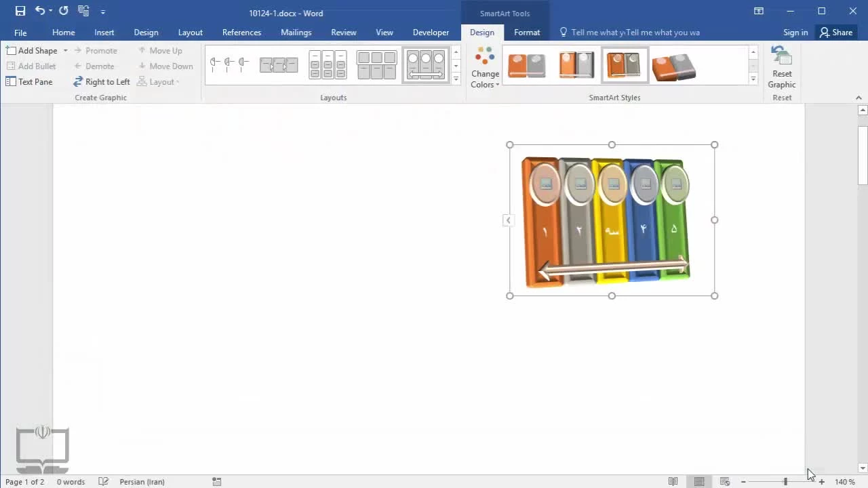Viewport: 868px width, 488px height.
Task: Click the Share button
Action: (x=835, y=33)
